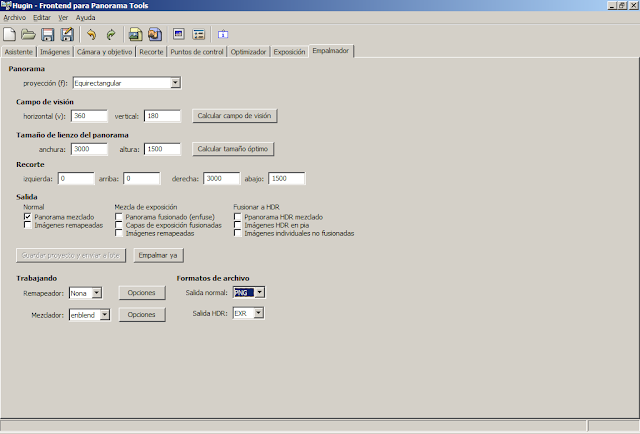Click the arriba crop field
The width and height of the screenshot is (640, 434).
(142, 178)
